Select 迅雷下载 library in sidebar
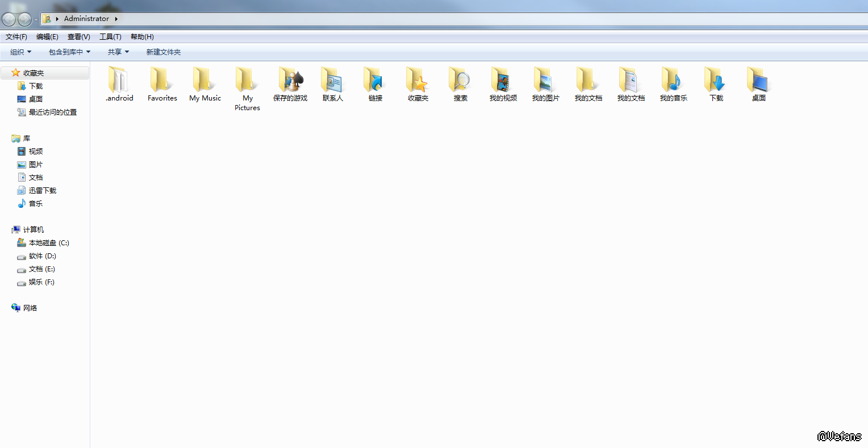 [43, 191]
